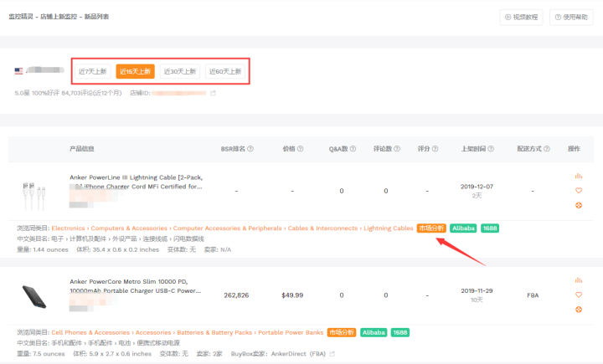Click help icon beside BSR排名 header

(250, 149)
